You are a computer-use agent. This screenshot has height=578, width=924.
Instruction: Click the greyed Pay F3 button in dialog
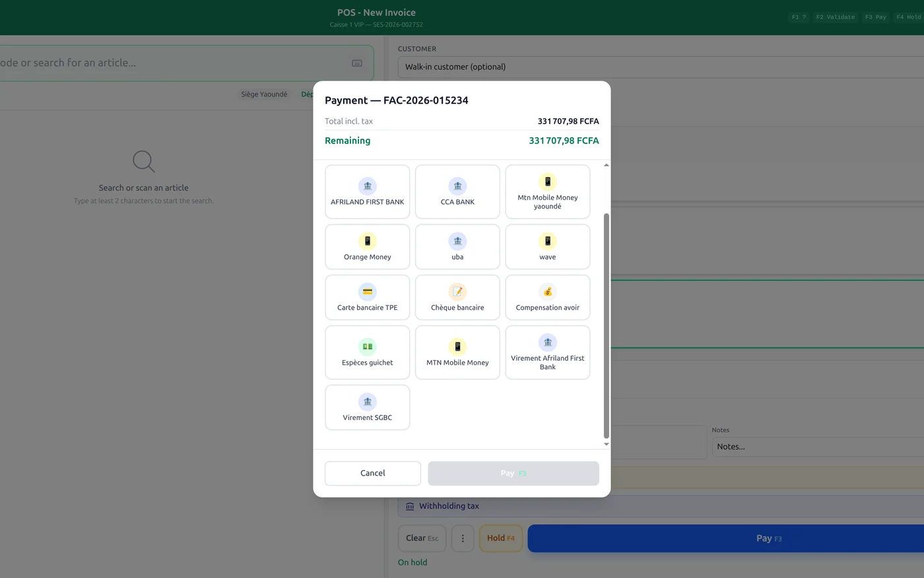(x=513, y=473)
